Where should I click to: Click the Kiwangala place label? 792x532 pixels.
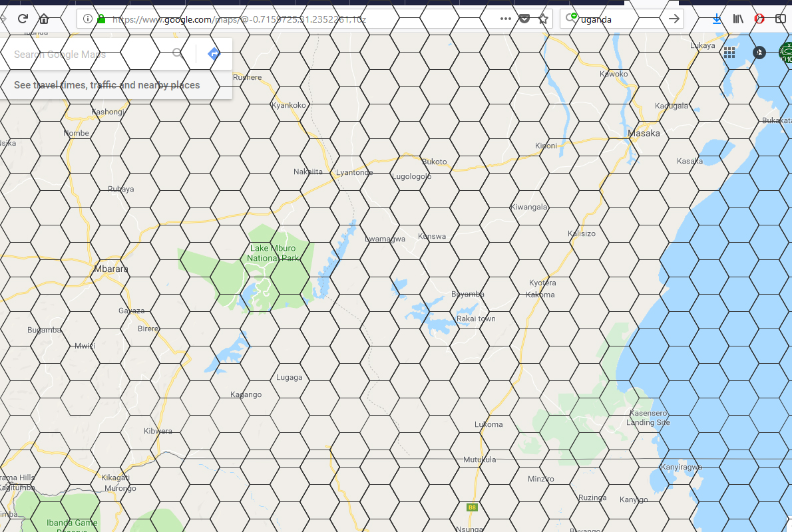[x=528, y=207]
